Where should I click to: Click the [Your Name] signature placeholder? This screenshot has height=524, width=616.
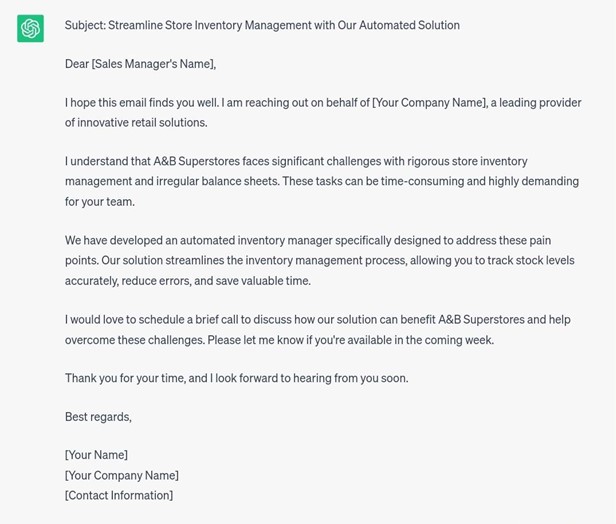pos(96,455)
